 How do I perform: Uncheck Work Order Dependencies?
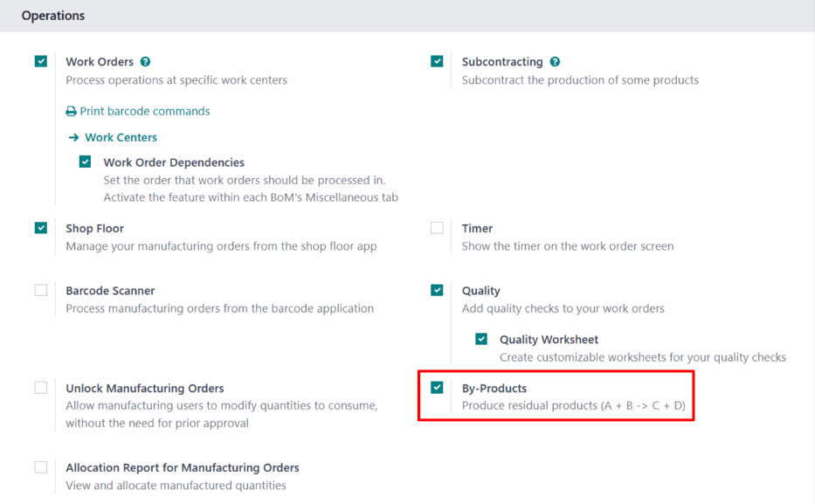[85, 162]
